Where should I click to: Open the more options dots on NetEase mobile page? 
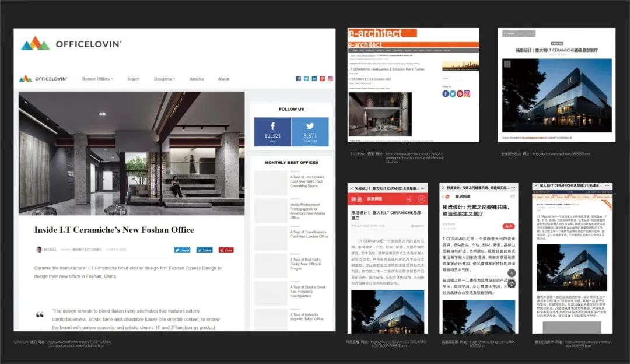(x=423, y=188)
